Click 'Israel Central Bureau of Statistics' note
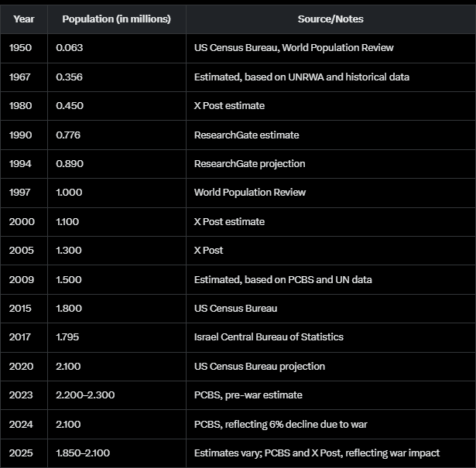The width and height of the screenshot is (476, 468). pos(269,337)
